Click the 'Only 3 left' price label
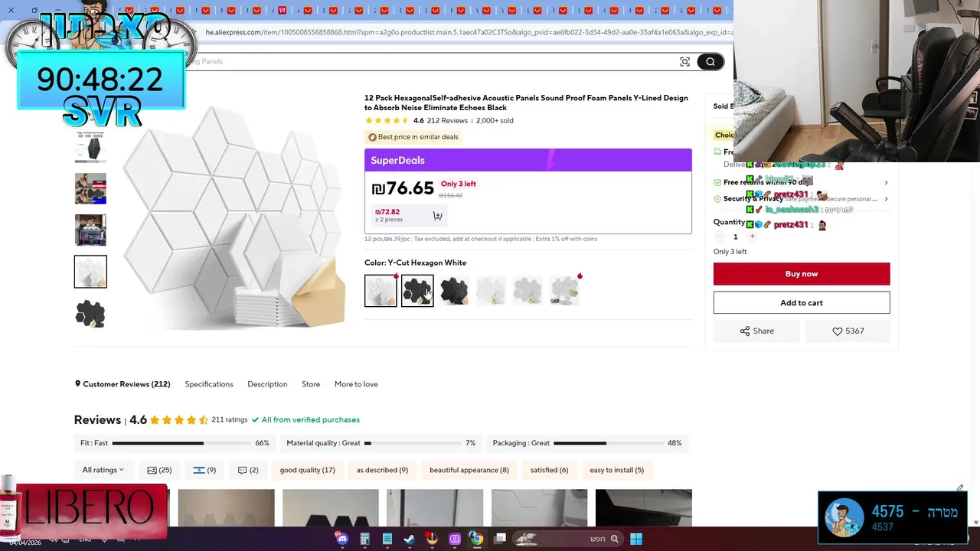Viewport: 980px width, 551px height. click(x=459, y=184)
